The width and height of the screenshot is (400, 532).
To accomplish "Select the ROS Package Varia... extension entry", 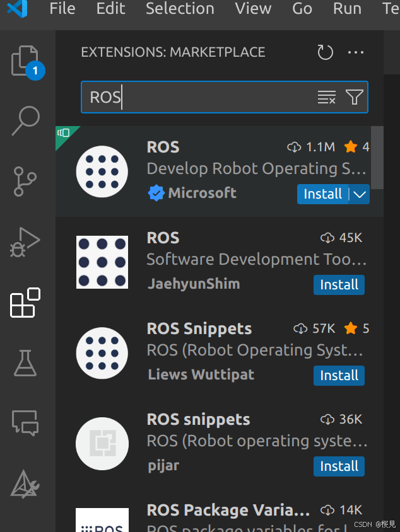I will click(x=220, y=516).
